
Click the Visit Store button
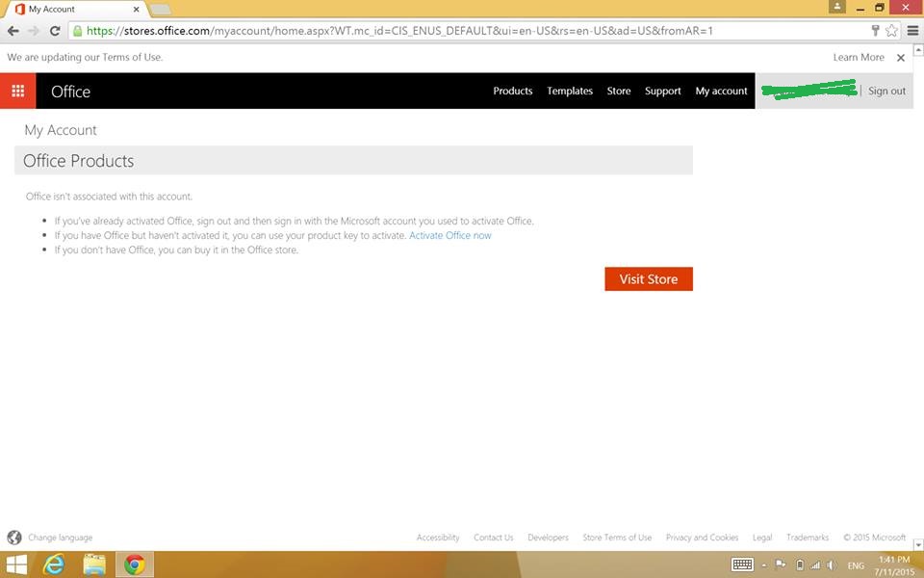(648, 279)
